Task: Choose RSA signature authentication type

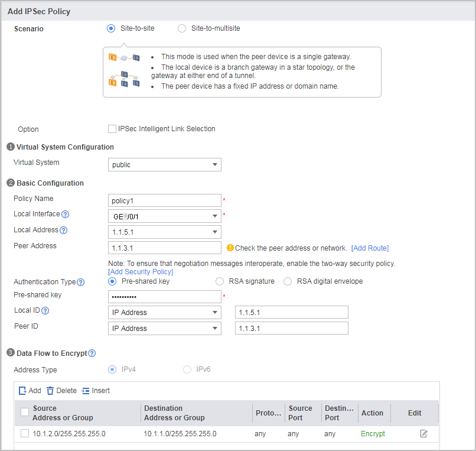Action: pyautogui.click(x=220, y=281)
